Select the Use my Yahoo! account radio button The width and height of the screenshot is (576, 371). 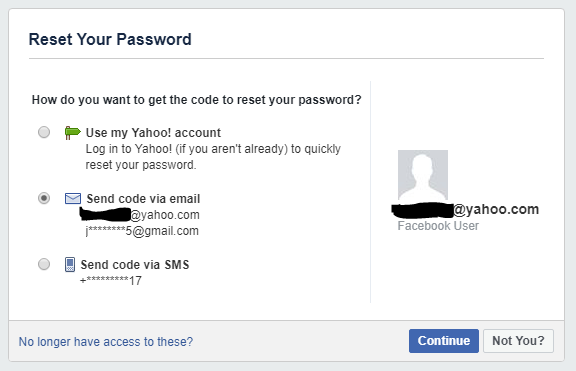coord(44,132)
